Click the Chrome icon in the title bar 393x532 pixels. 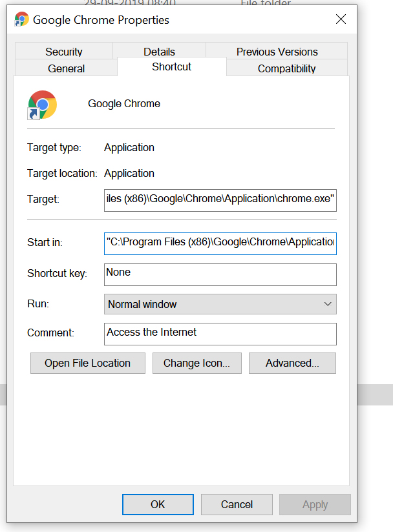coord(21,19)
